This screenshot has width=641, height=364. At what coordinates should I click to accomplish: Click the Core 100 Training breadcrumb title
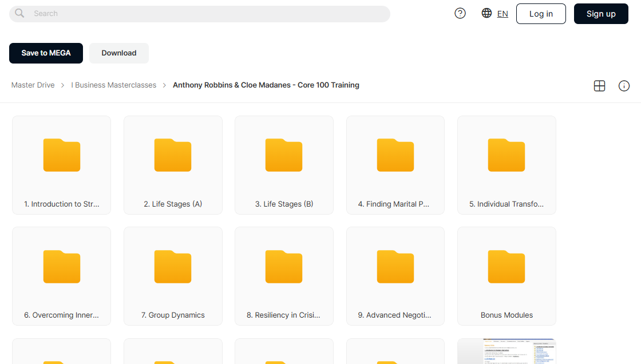coord(266,85)
